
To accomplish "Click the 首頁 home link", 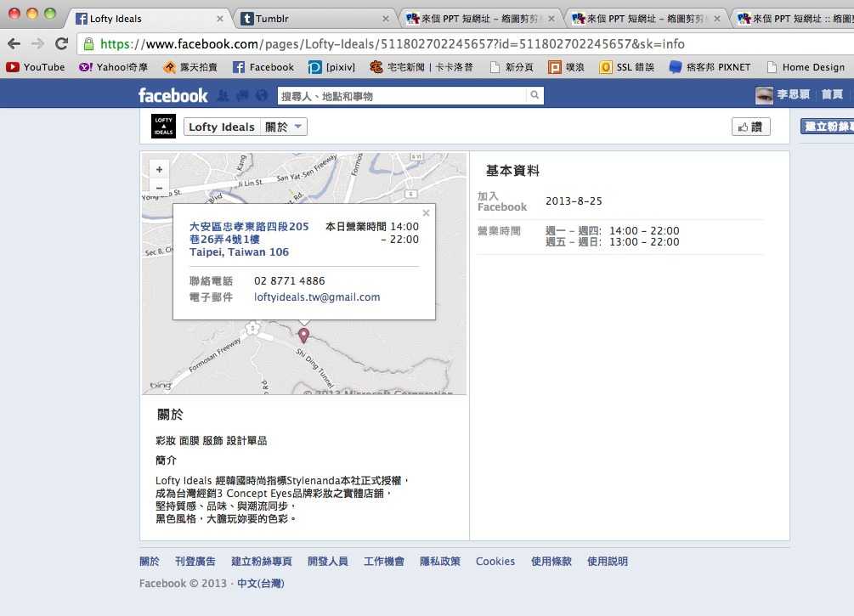I will click(x=832, y=94).
